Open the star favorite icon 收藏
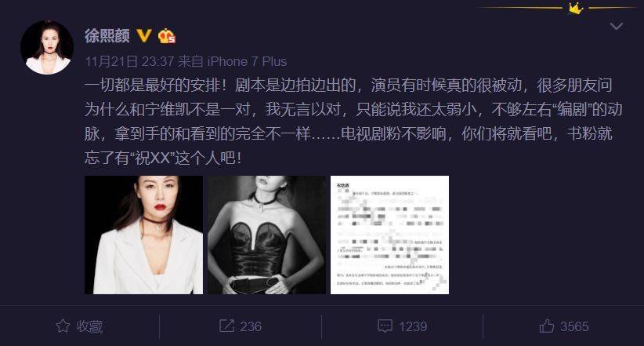644x346 pixels. 63,326
